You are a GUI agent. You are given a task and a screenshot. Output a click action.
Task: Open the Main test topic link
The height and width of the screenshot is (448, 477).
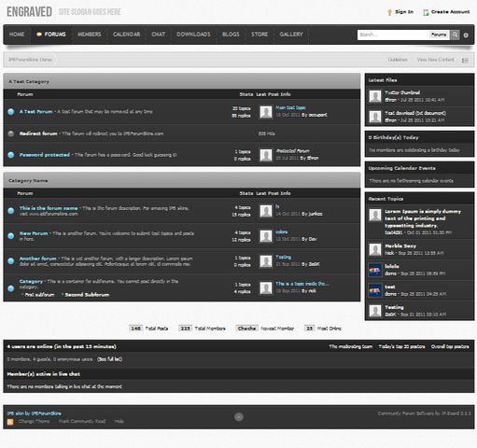[x=290, y=107]
